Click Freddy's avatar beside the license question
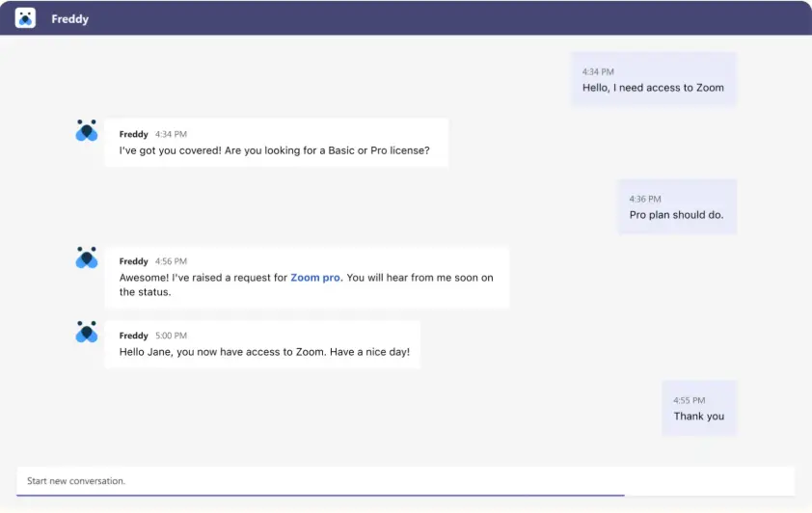 click(x=87, y=131)
